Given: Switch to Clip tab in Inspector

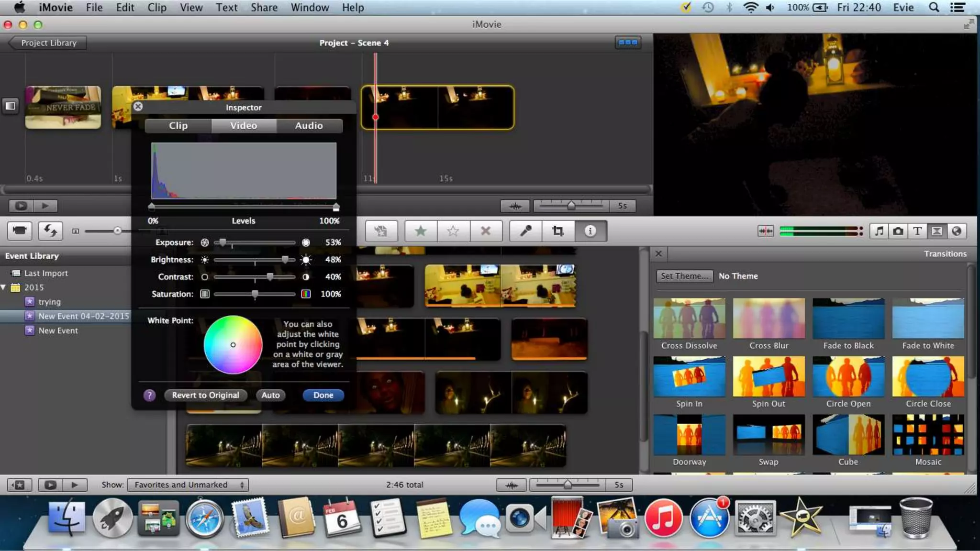Looking at the screenshot, I should [x=178, y=125].
